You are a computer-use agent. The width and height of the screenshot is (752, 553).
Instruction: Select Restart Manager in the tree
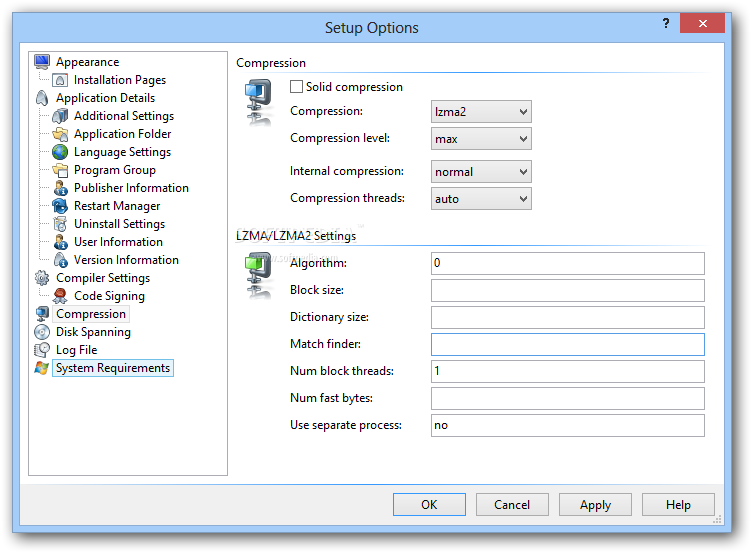click(117, 206)
